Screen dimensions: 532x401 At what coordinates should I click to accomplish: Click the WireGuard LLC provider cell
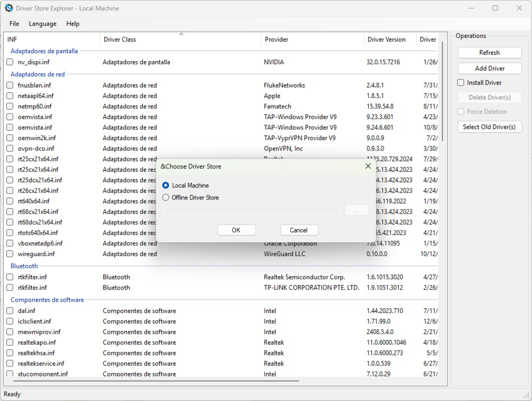pos(285,254)
